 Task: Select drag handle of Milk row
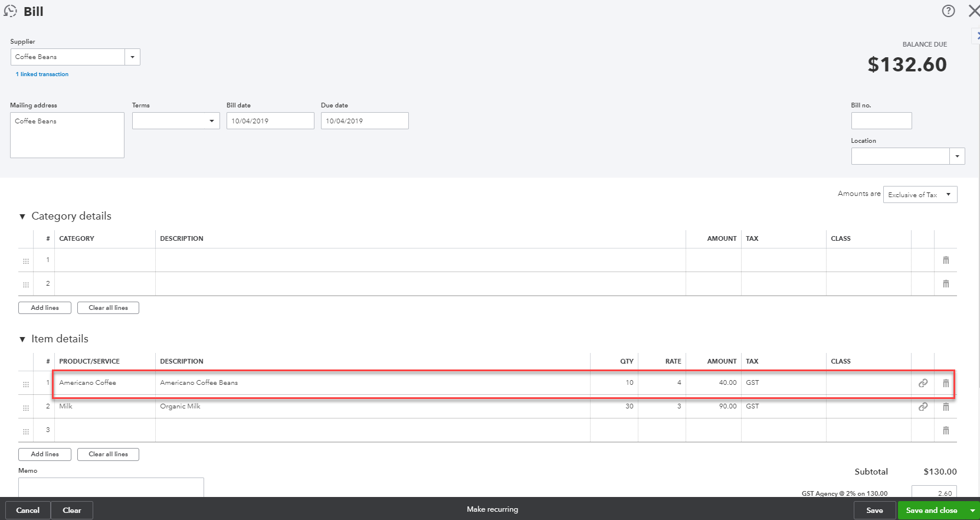[26, 408]
